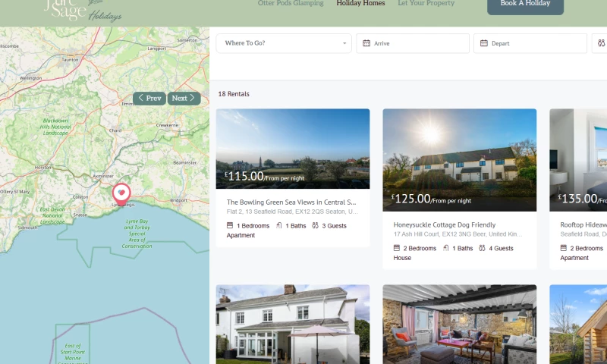Click guests icon on Honeysuckle Cottage card
Image resolution: width=607 pixels, height=364 pixels.
pos(482,248)
